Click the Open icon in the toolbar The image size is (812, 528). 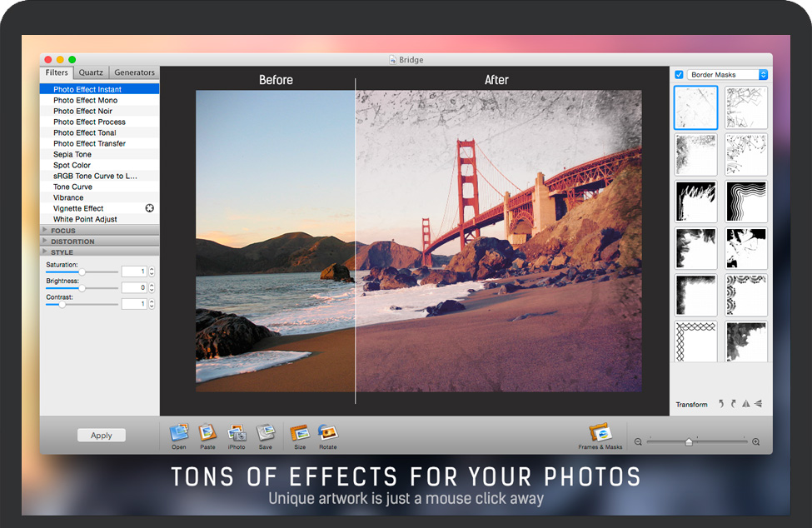(179, 432)
